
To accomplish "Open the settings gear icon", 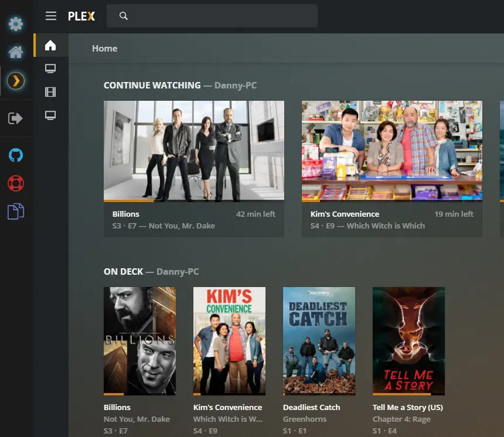I will [15, 24].
